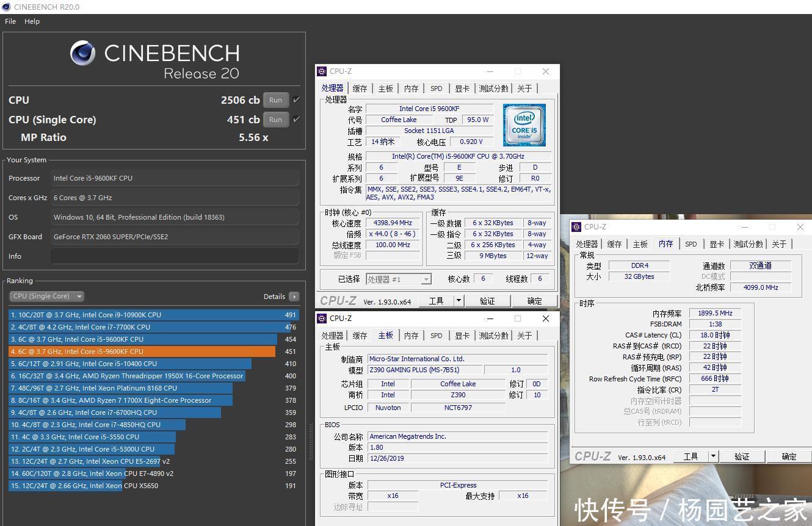Switch to 显卡 tab in mainboard CPU-Z window
This screenshot has height=526, width=812.
[x=462, y=336]
